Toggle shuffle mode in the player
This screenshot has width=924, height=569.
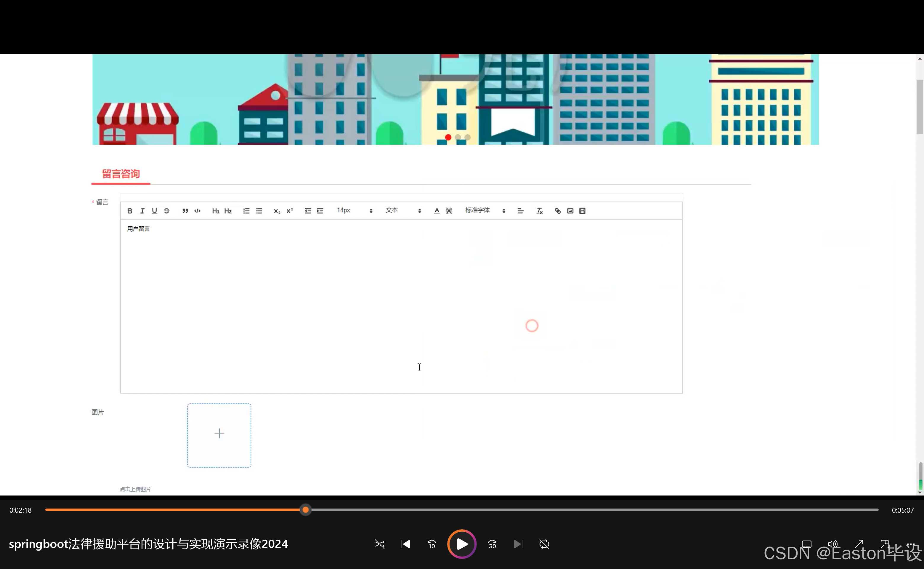(x=379, y=544)
